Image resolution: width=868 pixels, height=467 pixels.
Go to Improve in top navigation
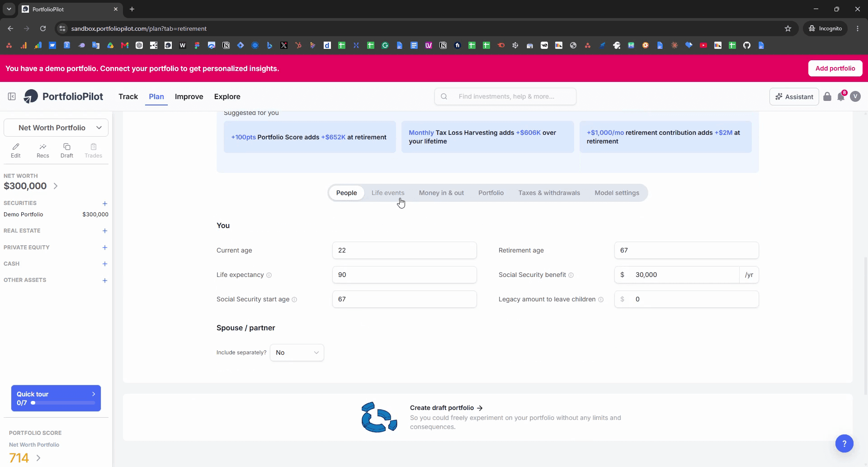(189, 96)
